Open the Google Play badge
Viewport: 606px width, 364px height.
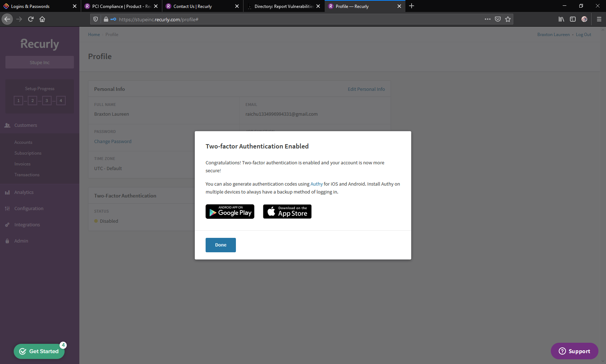coord(230,212)
